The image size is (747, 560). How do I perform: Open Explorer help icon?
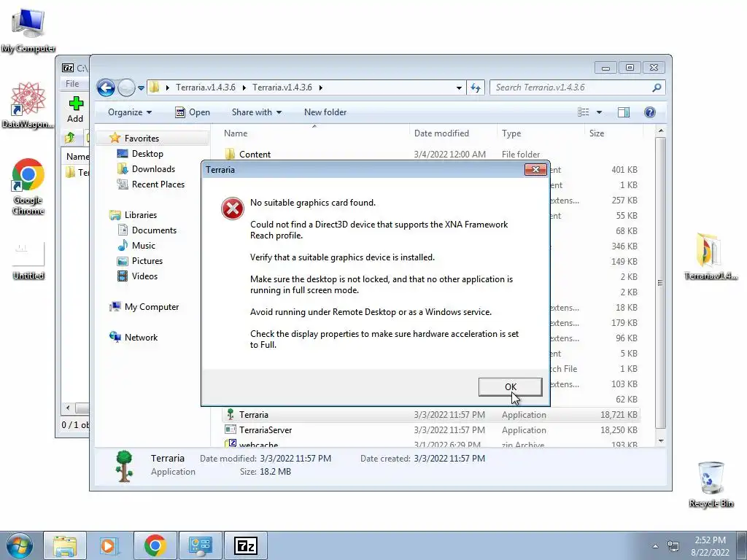(650, 112)
